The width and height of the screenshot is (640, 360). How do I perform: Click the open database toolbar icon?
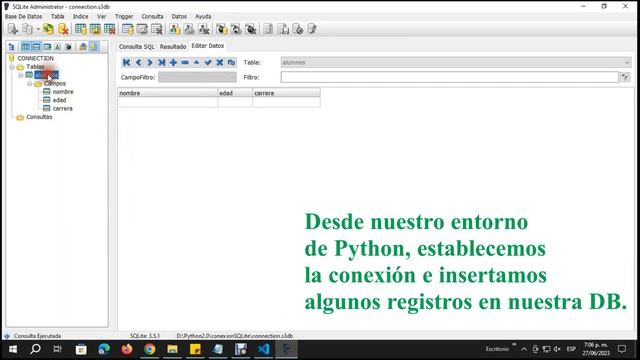27,29
